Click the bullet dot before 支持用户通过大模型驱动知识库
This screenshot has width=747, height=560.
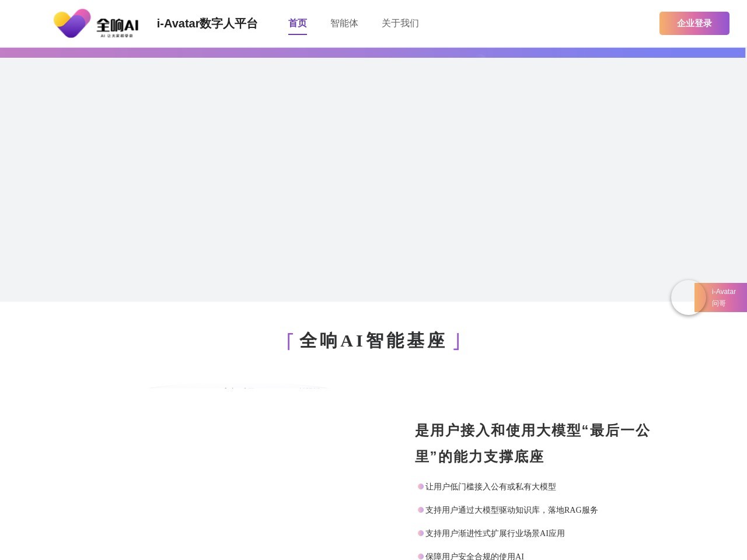(x=421, y=510)
